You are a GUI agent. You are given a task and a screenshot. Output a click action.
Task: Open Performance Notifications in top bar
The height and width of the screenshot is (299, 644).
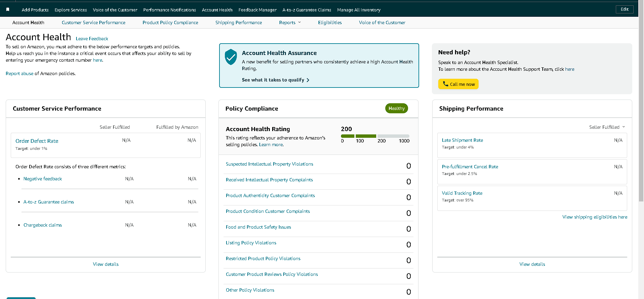click(169, 10)
